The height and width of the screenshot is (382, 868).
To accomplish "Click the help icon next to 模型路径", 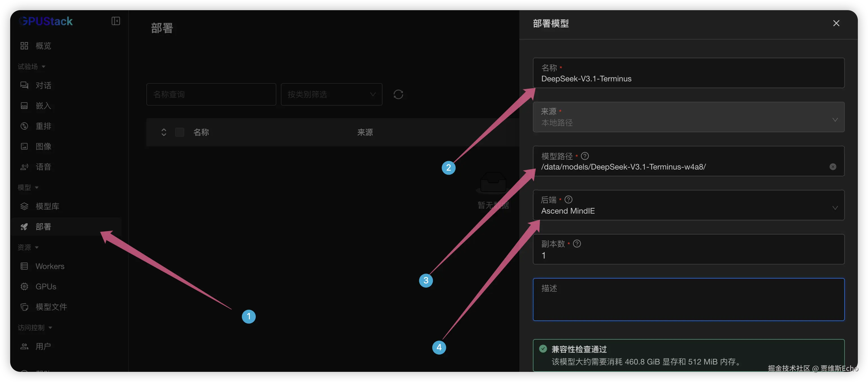I will [585, 156].
